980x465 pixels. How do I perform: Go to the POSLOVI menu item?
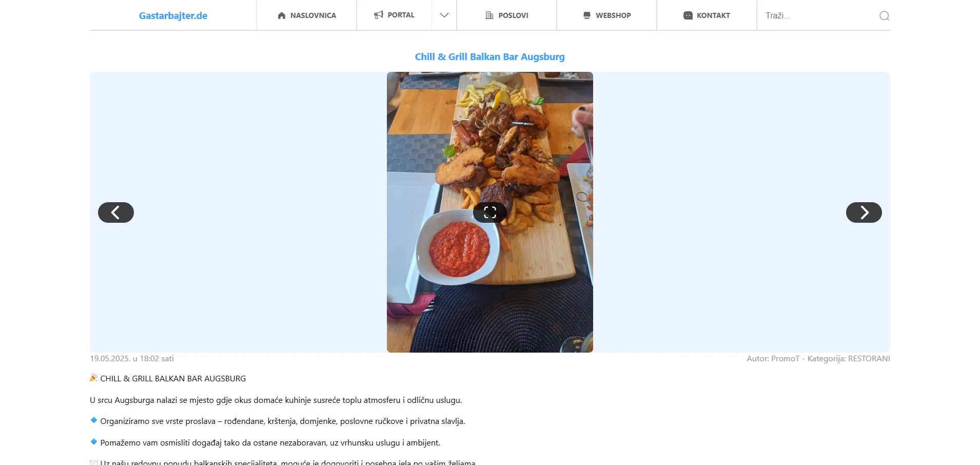click(507, 15)
